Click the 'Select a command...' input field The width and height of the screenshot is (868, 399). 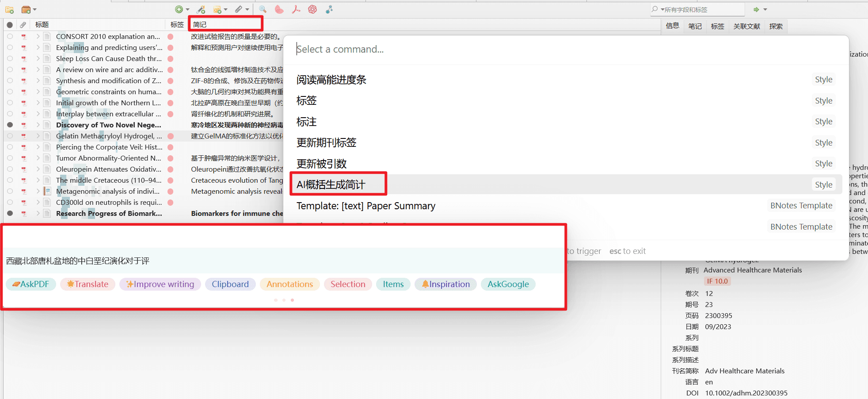coord(398,49)
